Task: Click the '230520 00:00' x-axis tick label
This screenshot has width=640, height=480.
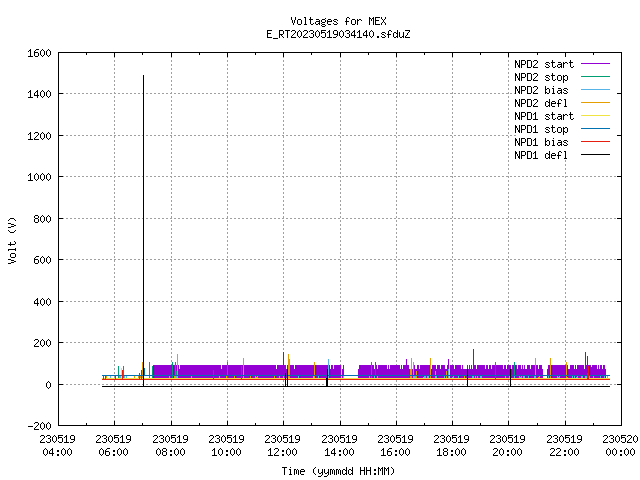Action: point(620,445)
